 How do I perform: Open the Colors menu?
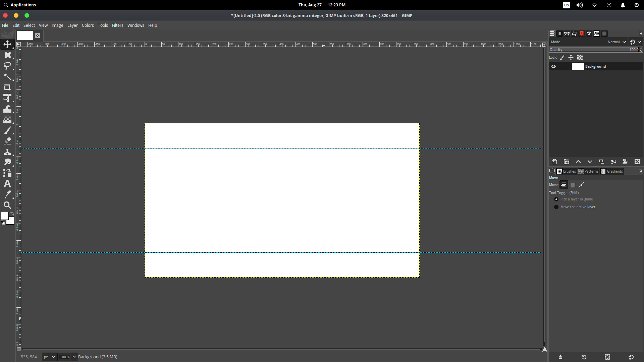[88, 25]
